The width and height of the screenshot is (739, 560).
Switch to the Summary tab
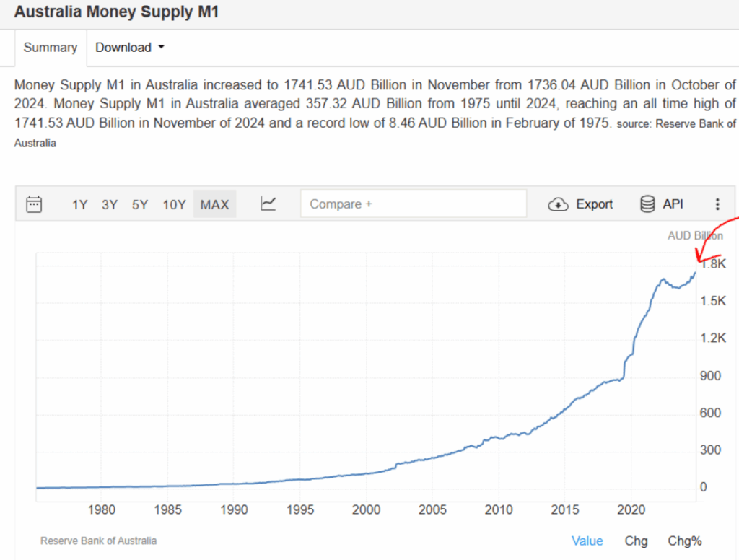pyautogui.click(x=50, y=48)
